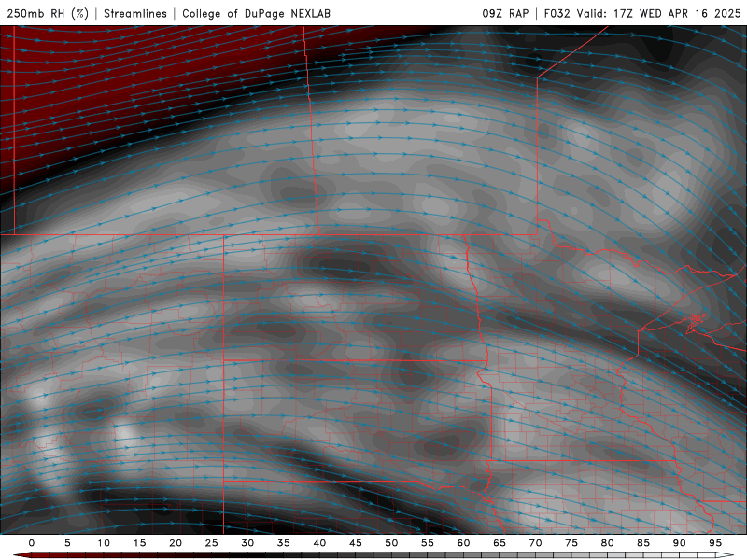Image resolution: width=747 pixels, height=560 pixels.
Task: Select the legend label "75"
Action: pos(571,543)
